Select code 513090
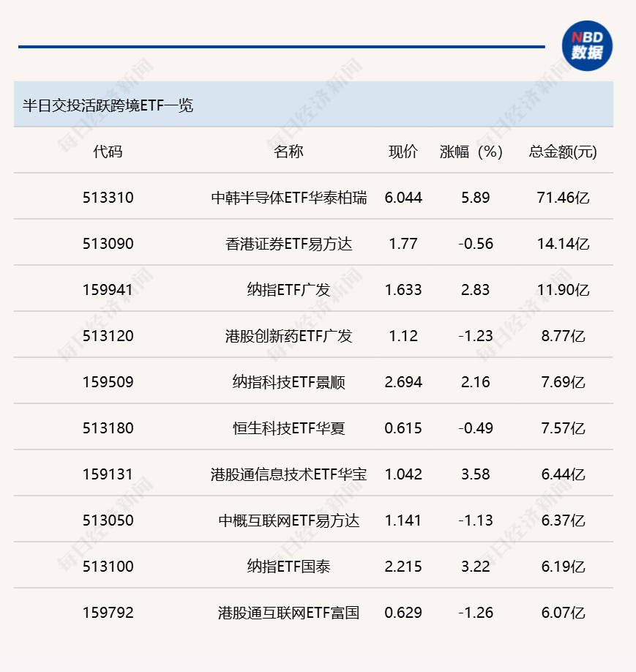Image resolution: width=636 pixels, height=672 pixels. point(108,244)
